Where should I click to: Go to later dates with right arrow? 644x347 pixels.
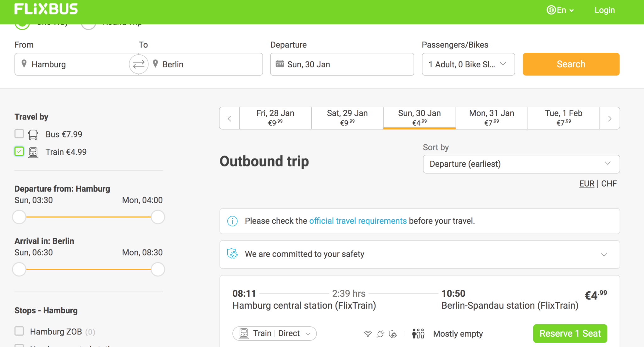(x=610, y=118)
